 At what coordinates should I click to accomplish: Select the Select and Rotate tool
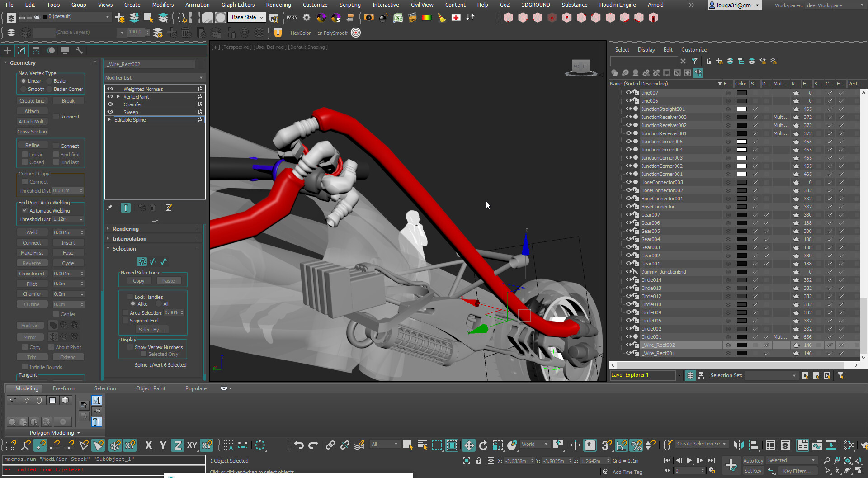point(483,445)
